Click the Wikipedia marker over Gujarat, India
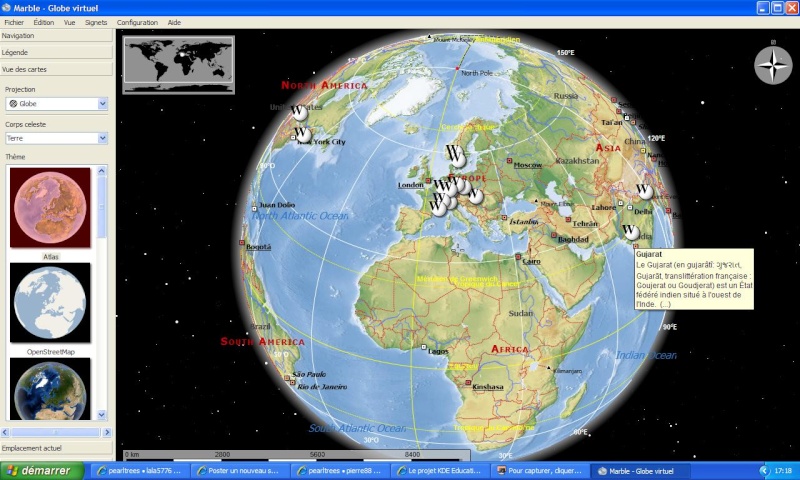Image resolution: width=800 pixels, height=480 pixels. (631, 232)
